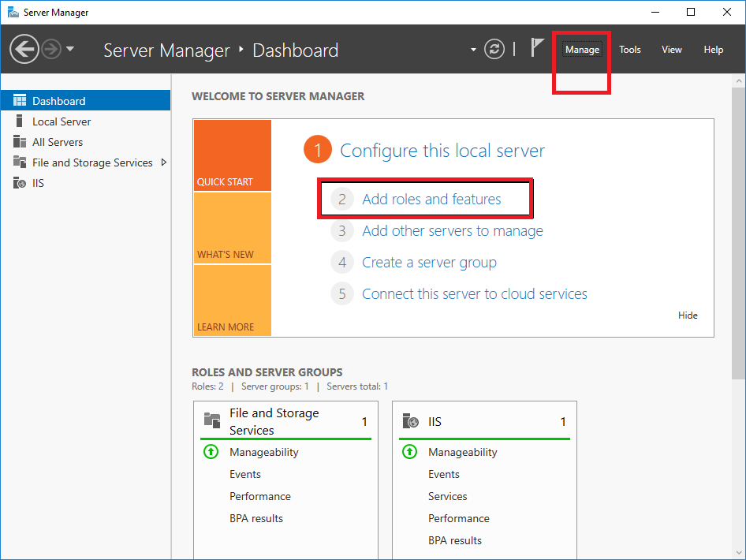Open Events in File and Storage Services tile
Screen dimensions: 746x560
[245, 474]
